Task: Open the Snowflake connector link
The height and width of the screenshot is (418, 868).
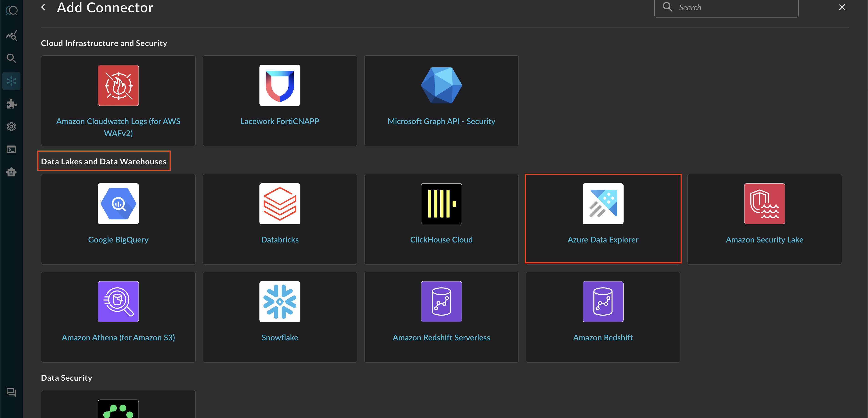Action: 280,337
